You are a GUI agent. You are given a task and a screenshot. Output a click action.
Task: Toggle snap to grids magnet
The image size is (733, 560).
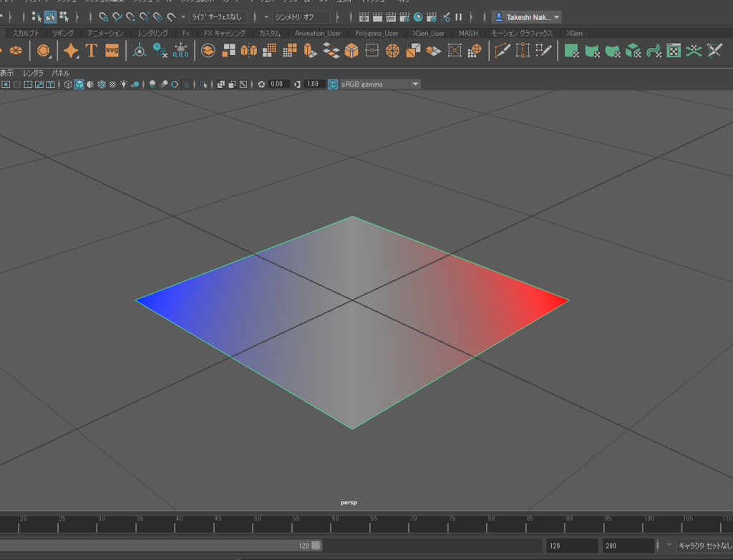pos(103,17)
